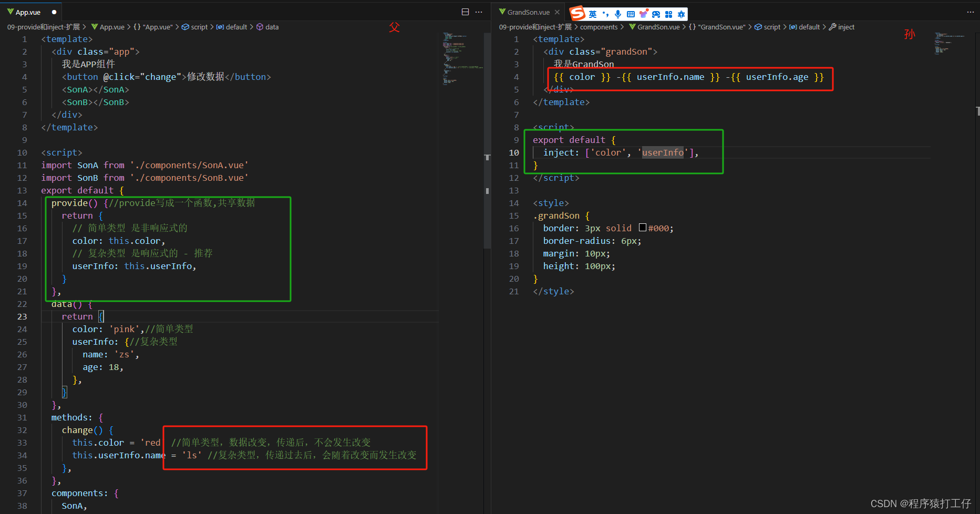This screenshot has width=980, height=514.
Task: Click './components/SonB.vue' import path
Action: pyautogui.click(x=189, y=178)
